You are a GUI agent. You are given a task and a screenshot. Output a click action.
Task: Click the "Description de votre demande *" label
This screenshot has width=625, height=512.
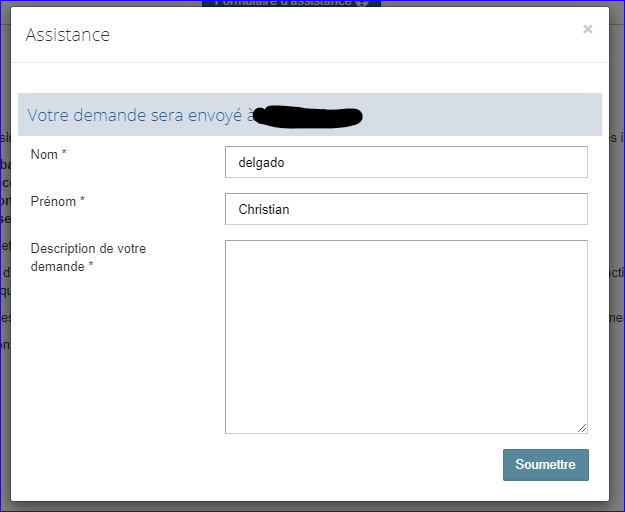pyautogui.click(x=88, y=257)
